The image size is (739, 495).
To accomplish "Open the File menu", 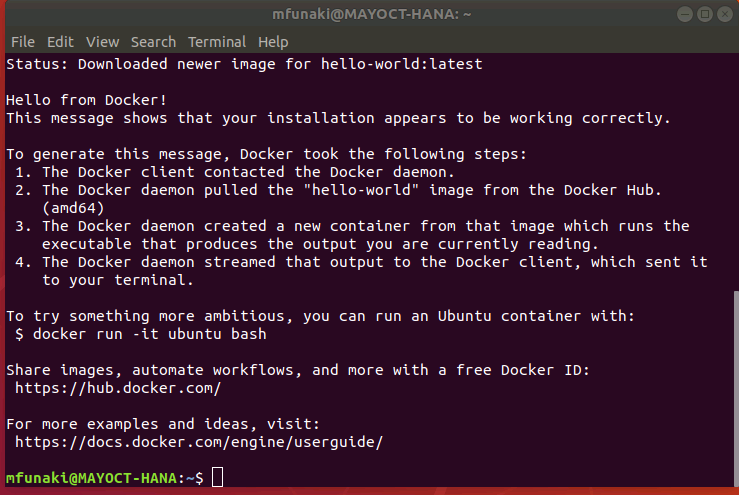I will click(x=23, y=42).
